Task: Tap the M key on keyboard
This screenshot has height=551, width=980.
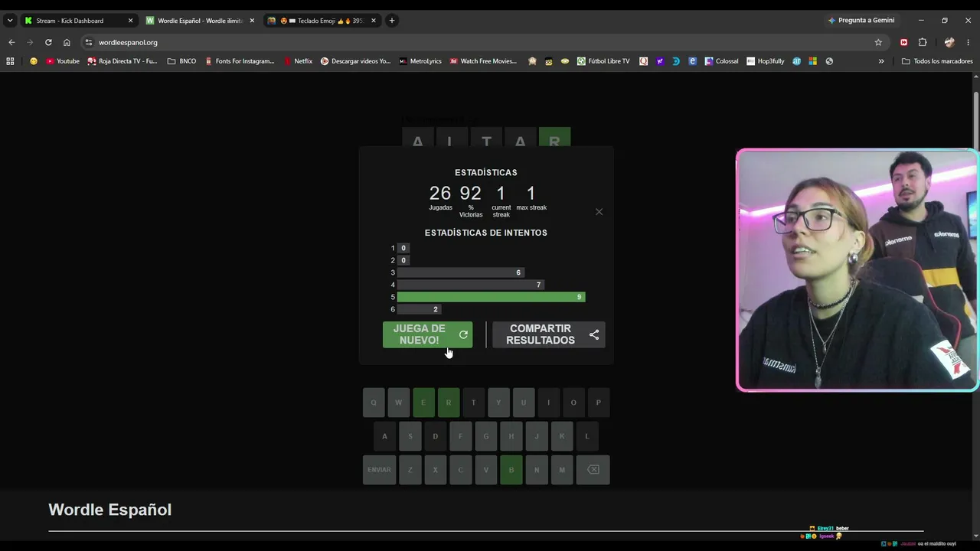Action: click(x=562, y=470)
